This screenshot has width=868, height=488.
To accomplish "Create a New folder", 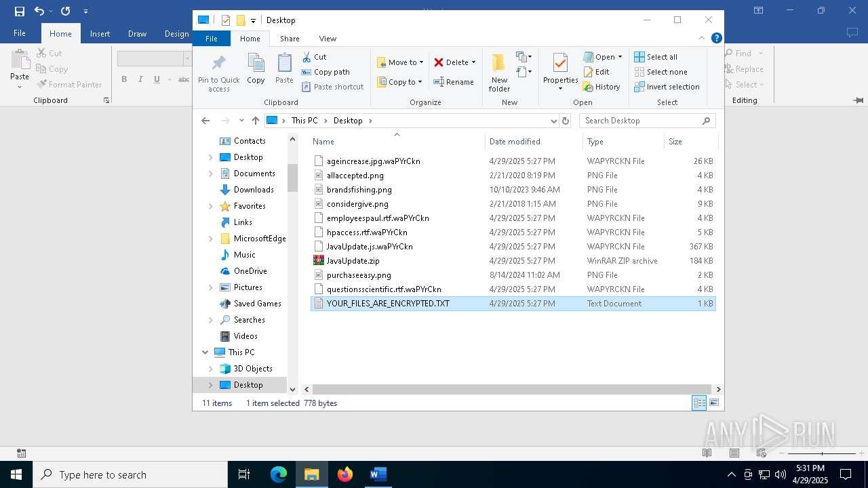I will (x=499, y=73).
